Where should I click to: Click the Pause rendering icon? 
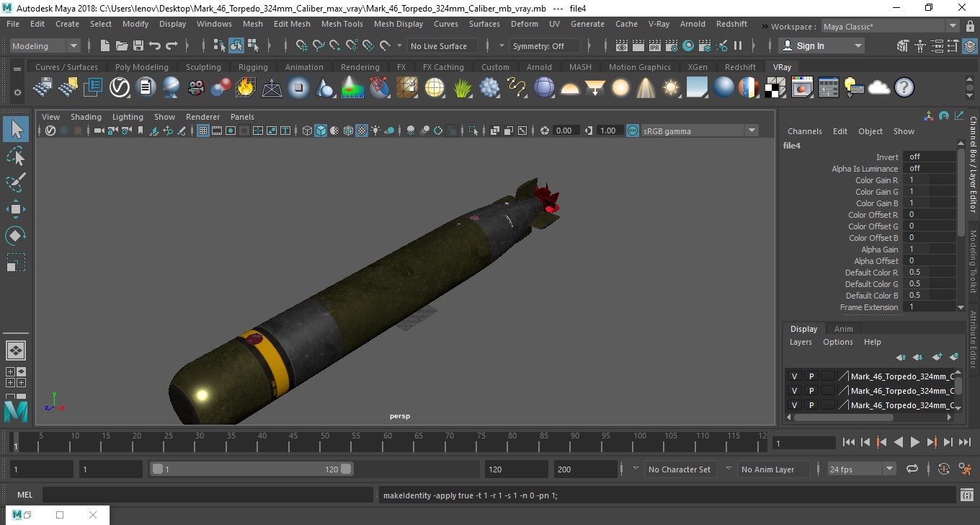738,45
